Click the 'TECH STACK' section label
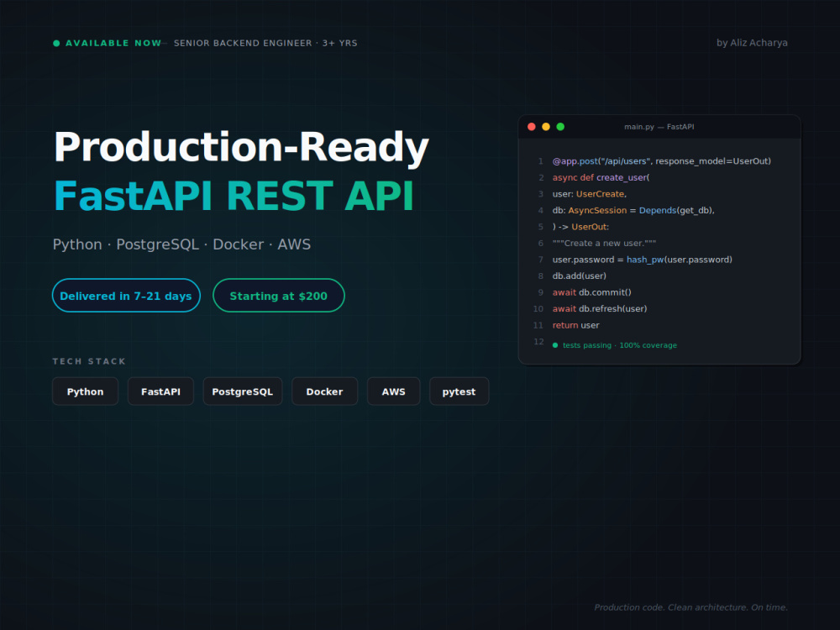This screenshot has width=840, height=630. click(x=89, y=361)
